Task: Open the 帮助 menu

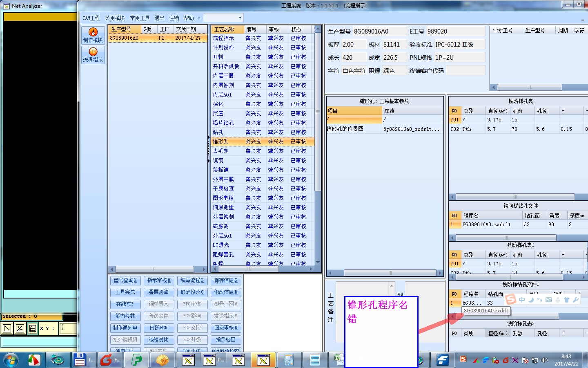Action: tap(189, 18)
